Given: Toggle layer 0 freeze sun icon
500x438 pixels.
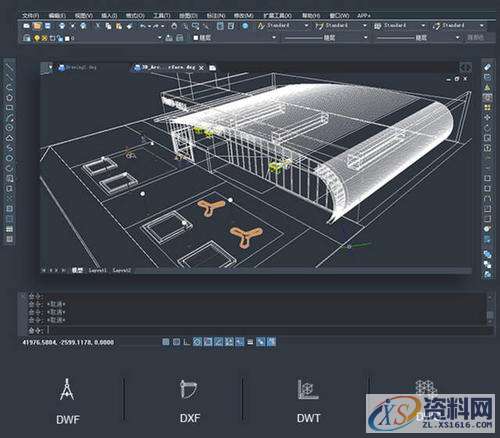Looking at the screenshot, I should pyautogui.click(x=44, y=38).
